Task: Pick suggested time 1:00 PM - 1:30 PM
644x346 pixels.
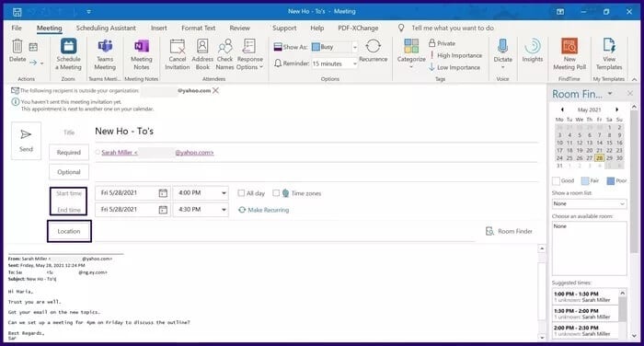Action: 585,296
